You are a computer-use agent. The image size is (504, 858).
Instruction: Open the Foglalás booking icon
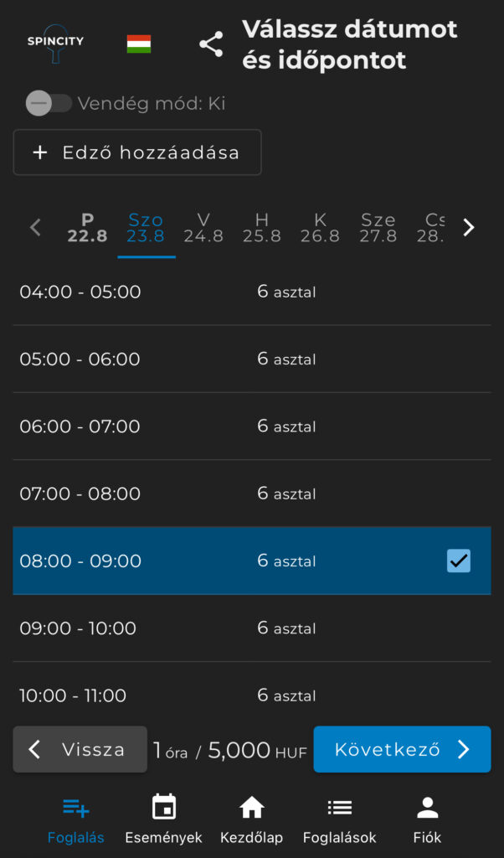[x=76, y=809]
